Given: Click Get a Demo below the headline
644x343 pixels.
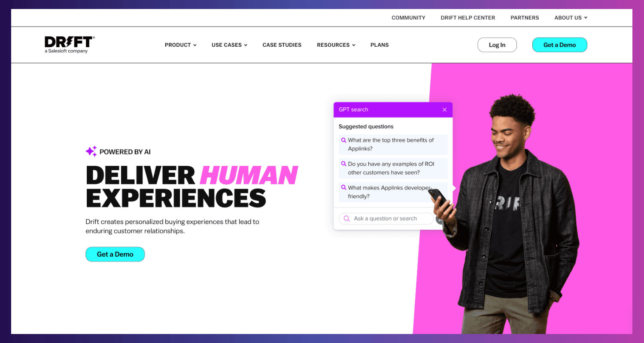Looking at the screenshot, I should click(115, 254).
